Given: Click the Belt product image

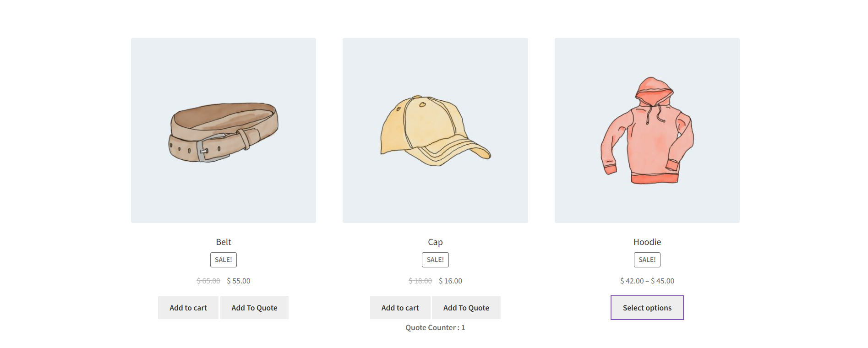Looking at the screenshot, I should tap(224, 130).
